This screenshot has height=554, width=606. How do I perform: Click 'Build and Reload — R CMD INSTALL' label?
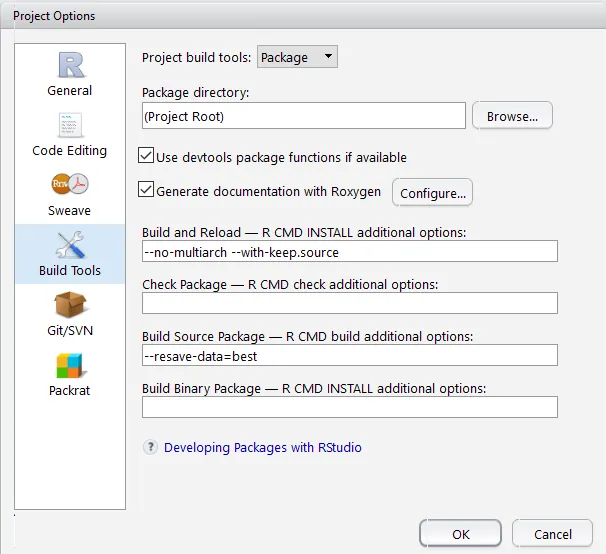304,232
